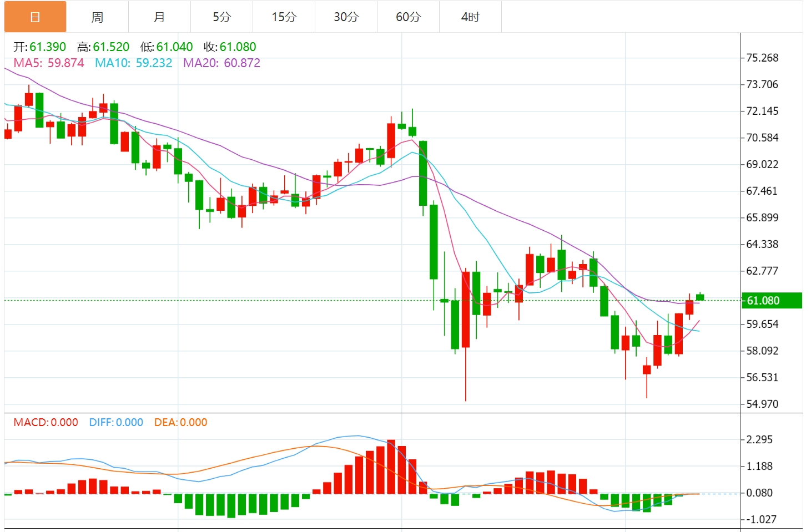Click the 70.584 price axis label
Screen dimensions: 811x532
point(762,138)
